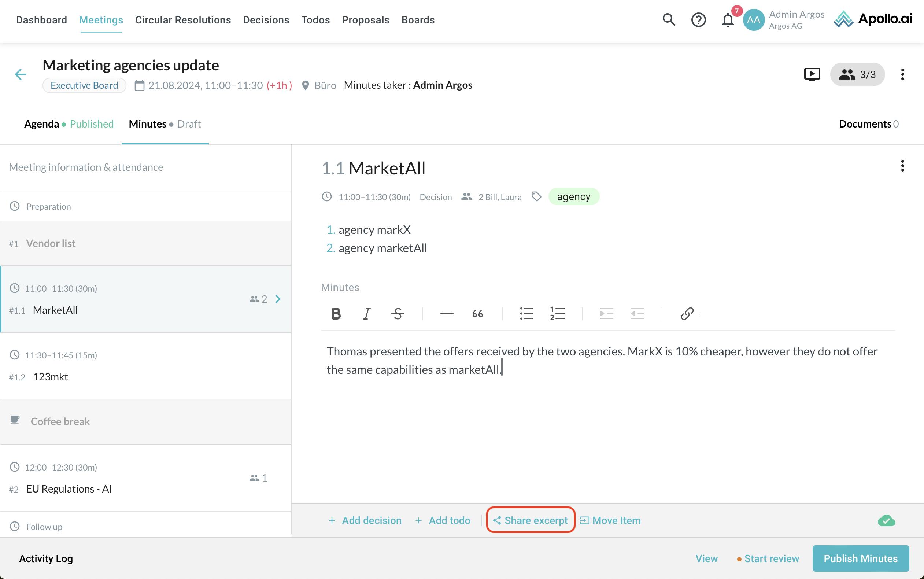
Task: Insert numbered list in minutes
Action: click(x=557, y=314)
